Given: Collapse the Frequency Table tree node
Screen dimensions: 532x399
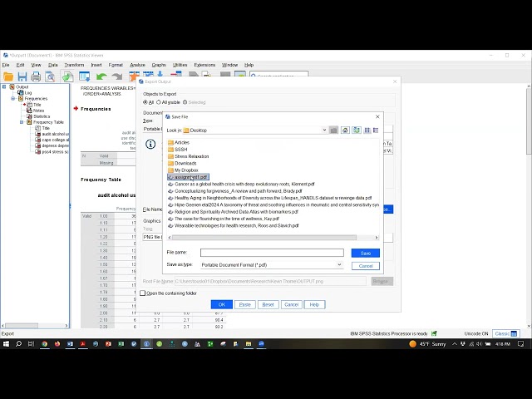Looking at the screenshot, I should [x=22, y=122].
